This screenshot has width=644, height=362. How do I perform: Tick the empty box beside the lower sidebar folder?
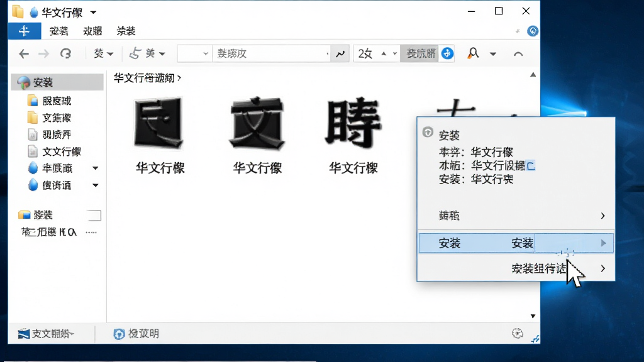click(x=94, y=215)
